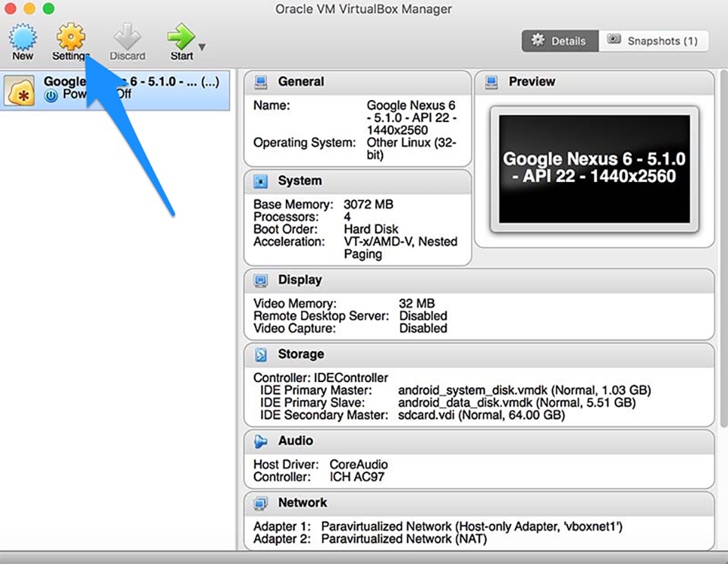Open the Audio section header
728x564 pixels.
[x=479, y=441]
